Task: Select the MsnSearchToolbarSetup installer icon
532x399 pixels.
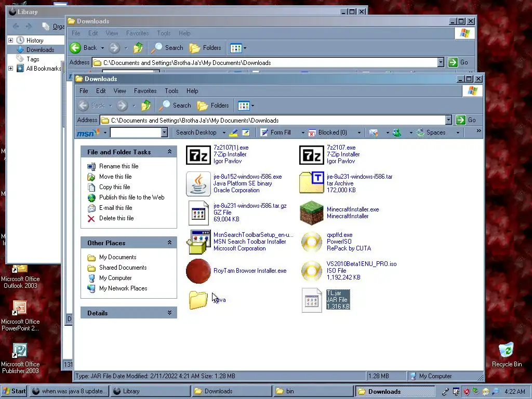Action: (x=198, y=242)
